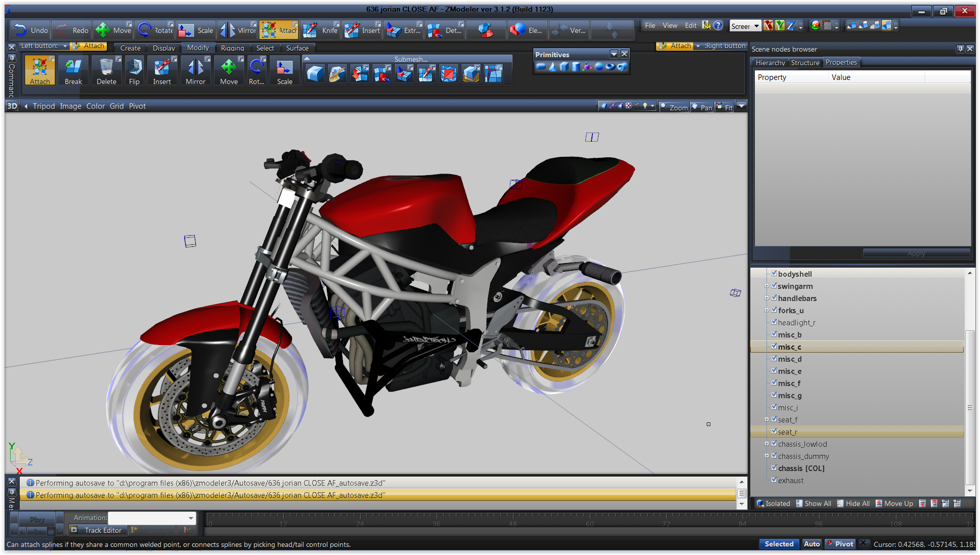Expand the swingarm tree node
The height and width of the screenshot is (555, 980).
(x=766, y=286)
